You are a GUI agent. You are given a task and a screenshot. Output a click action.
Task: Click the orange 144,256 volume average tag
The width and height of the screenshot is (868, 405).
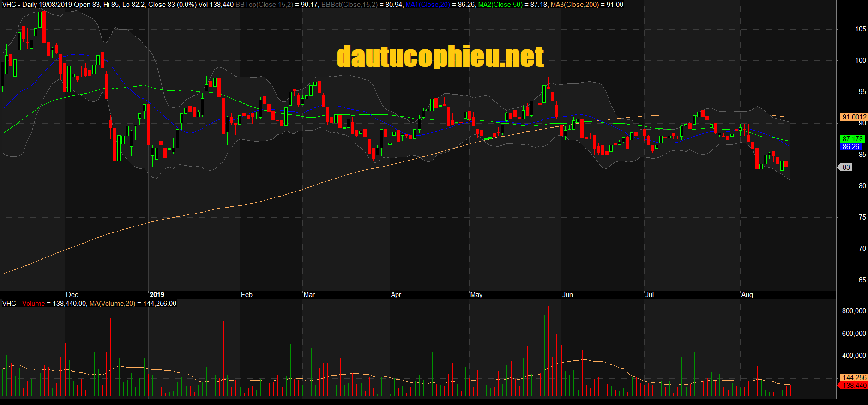854,378
